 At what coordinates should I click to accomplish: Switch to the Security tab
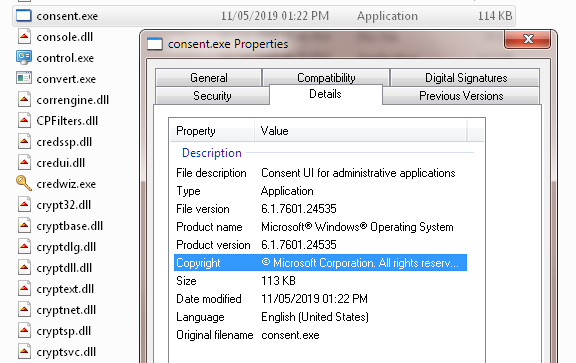212,96
